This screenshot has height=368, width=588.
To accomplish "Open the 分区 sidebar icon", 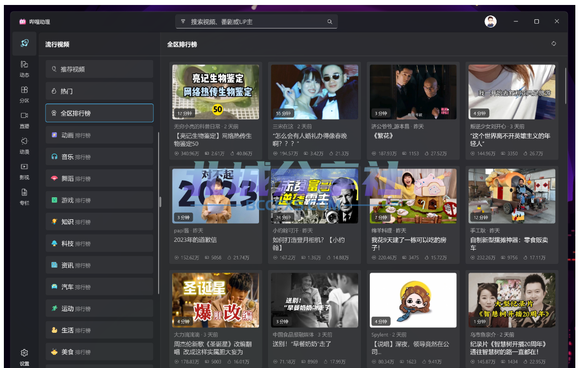I will click(24, 94).
